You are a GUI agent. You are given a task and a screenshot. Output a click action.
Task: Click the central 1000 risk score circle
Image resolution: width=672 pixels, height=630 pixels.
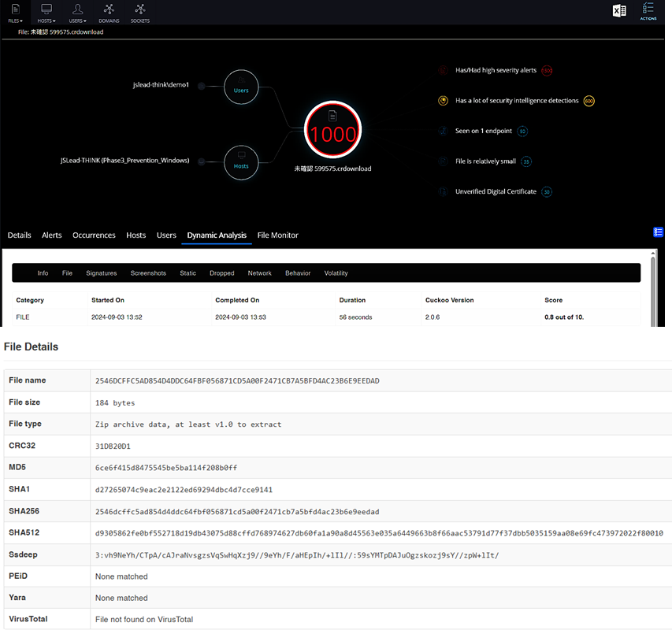[332, 133]
